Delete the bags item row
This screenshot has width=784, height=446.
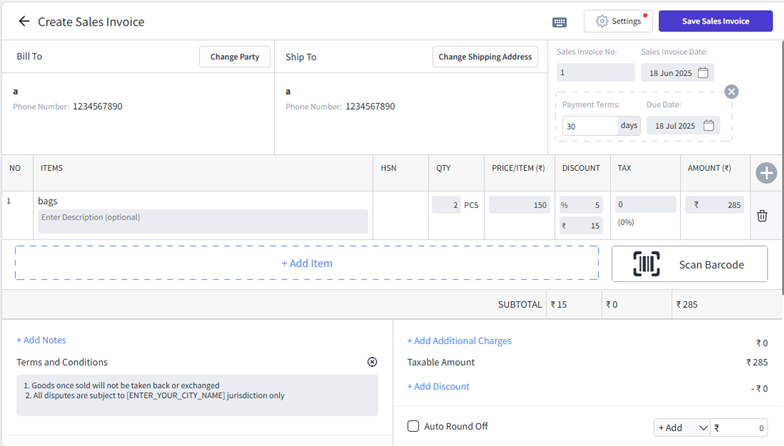pos(762,215)
